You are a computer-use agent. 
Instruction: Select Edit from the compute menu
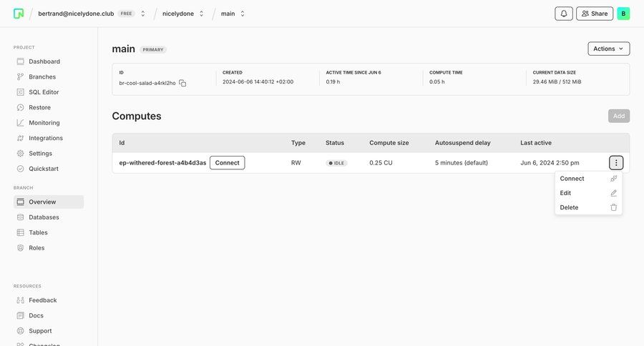(565, 193)
